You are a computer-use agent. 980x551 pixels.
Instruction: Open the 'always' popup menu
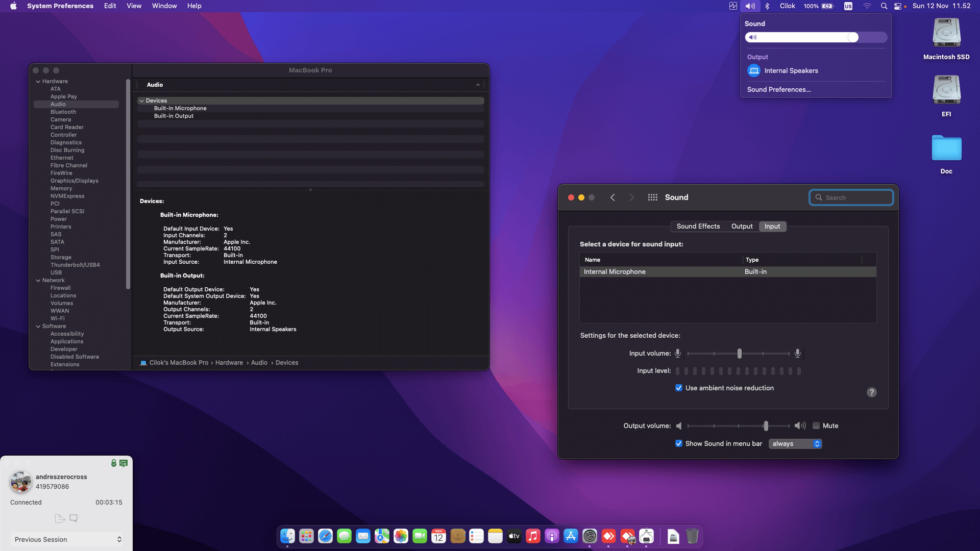pyautogui.click(x=795, y=444)
